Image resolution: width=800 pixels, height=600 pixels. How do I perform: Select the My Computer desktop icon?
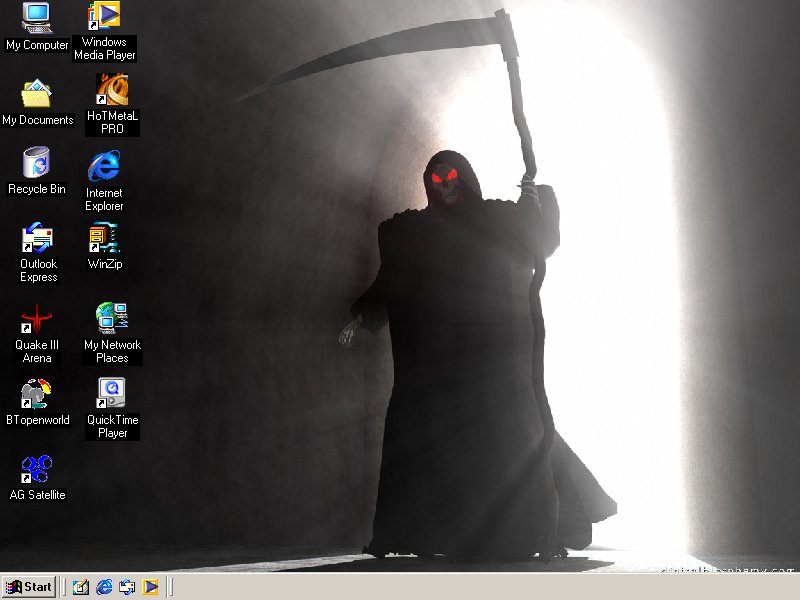(x=37, y=18)
